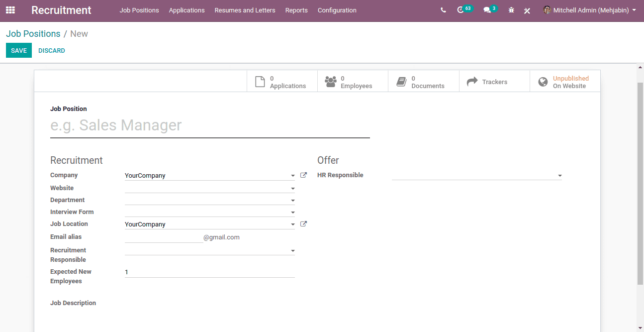The image size is (644, 332).
Task: Click the phone call icon
Action: pos(443,10)
